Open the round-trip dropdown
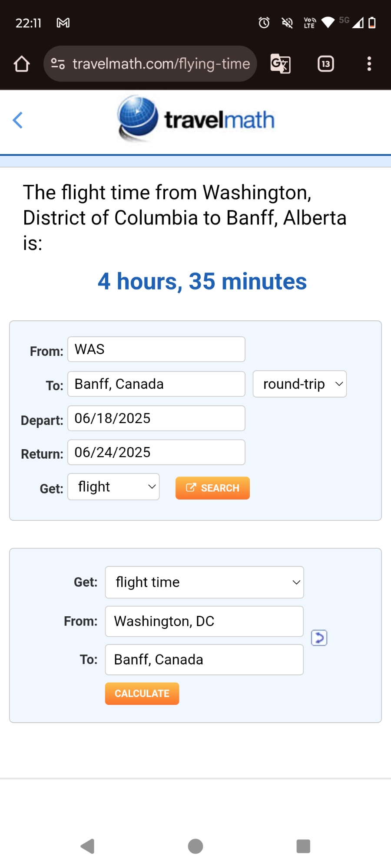391x868 pixels. [x=300, y=384]
